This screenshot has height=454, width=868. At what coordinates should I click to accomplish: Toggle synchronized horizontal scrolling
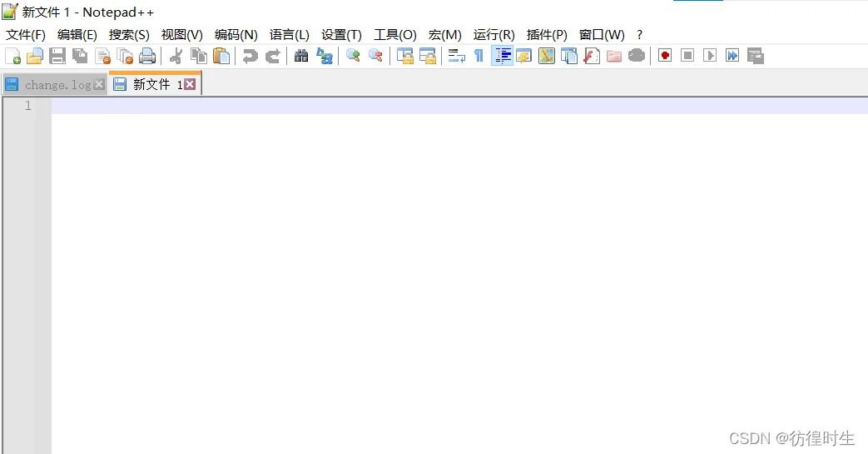428,56
